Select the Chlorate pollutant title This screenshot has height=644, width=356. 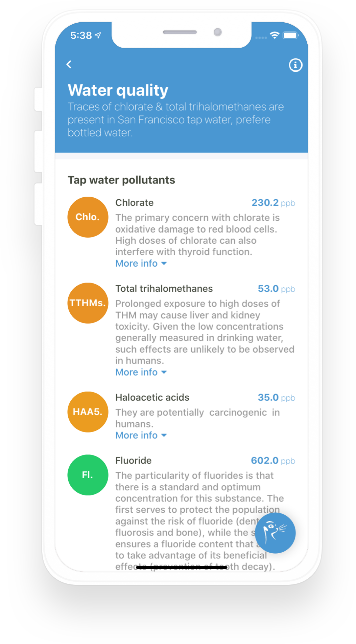(135, 203)
